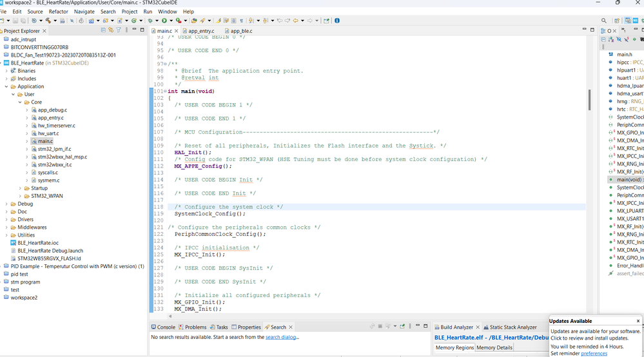
Task: Minimize the Project Explorer panel
Action: click(x=134, y=30)
